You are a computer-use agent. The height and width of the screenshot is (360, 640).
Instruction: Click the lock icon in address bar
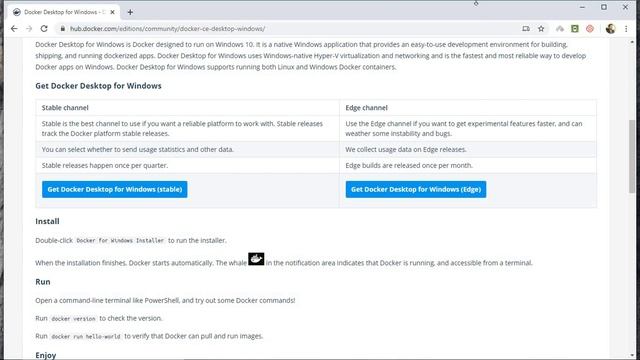[62, 29]
